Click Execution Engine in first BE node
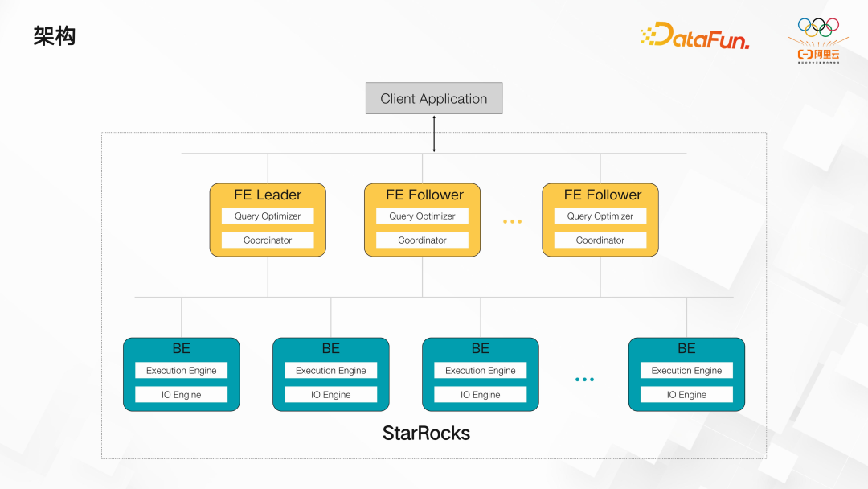Screen dimensions: 868x489 click(x=181, y=371)
